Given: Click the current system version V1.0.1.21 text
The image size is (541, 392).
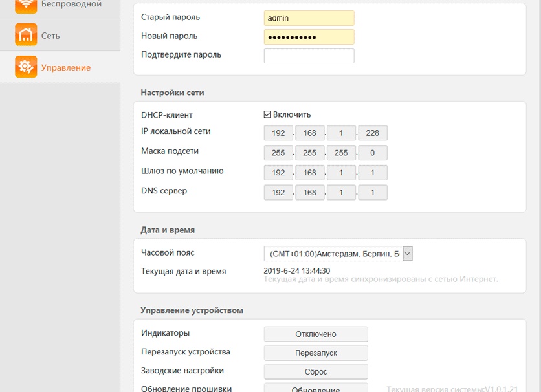Looking at the screenshot, I should (x=452, y=389).
